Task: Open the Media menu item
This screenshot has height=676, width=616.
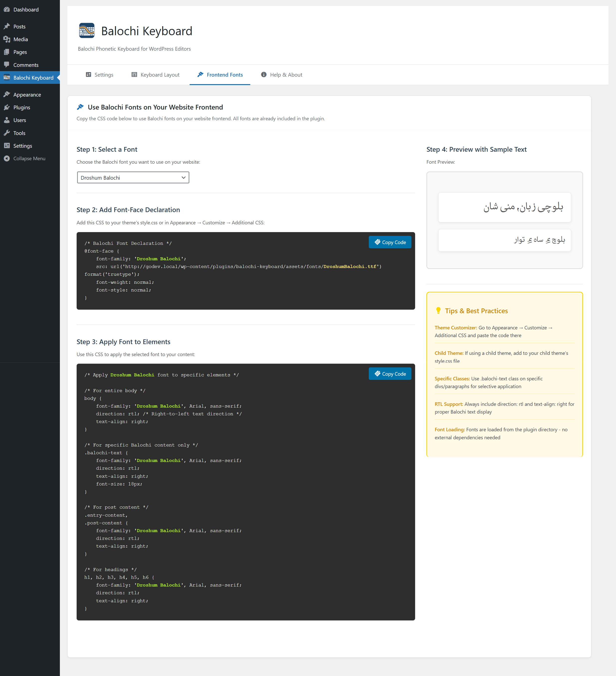Action: pos(30,39)
